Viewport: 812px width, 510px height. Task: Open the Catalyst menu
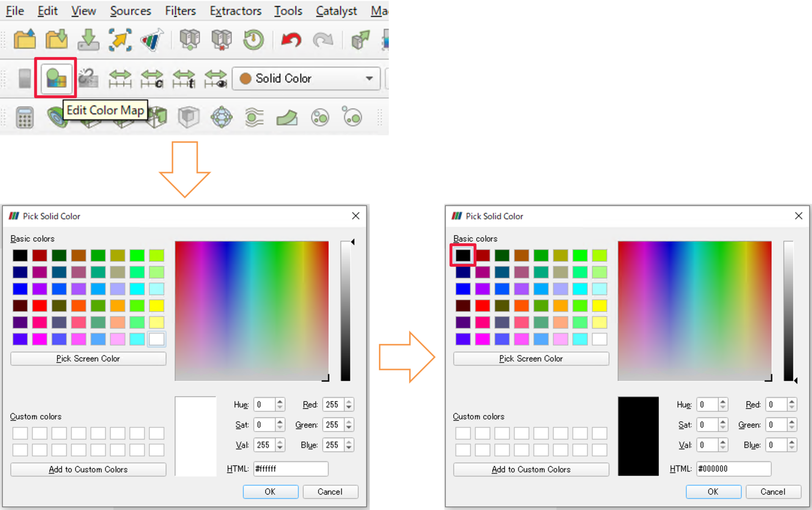pyautogui.click(x=336, y=11)
